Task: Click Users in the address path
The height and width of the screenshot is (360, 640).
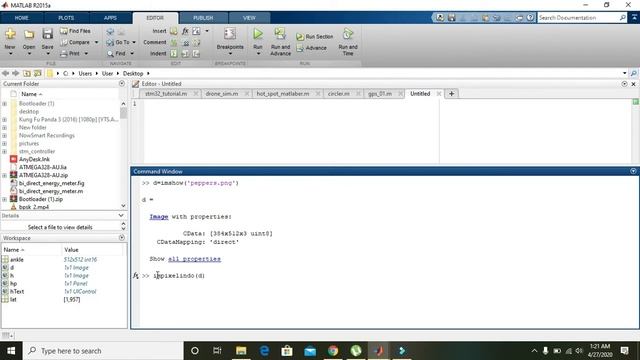Action: coord(85,73)
